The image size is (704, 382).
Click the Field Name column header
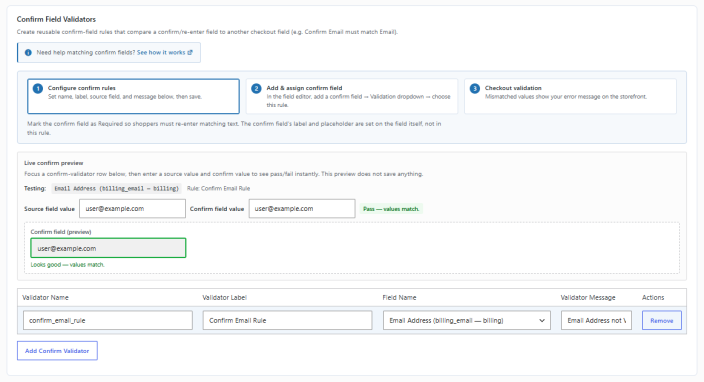(399, 298)
